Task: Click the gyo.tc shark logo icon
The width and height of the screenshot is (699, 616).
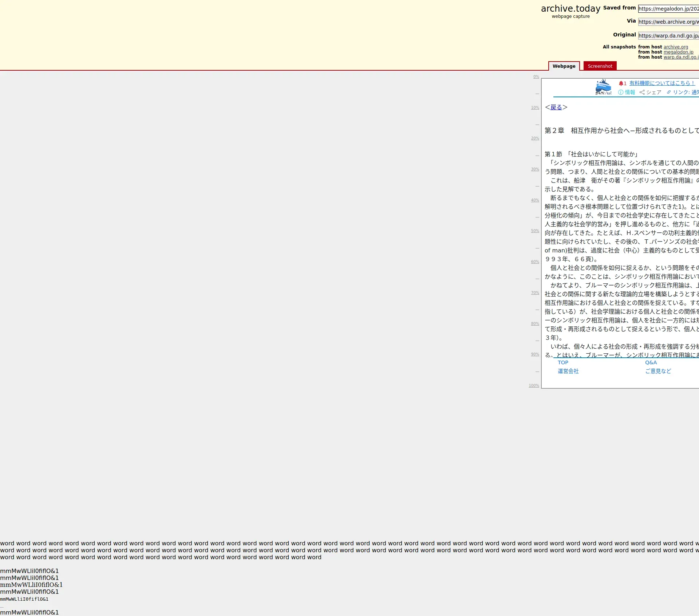Action: (x=603, y=87)
